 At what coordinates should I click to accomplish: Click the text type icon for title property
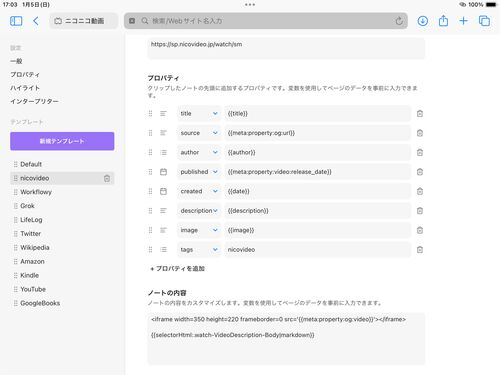coord(163,114)
